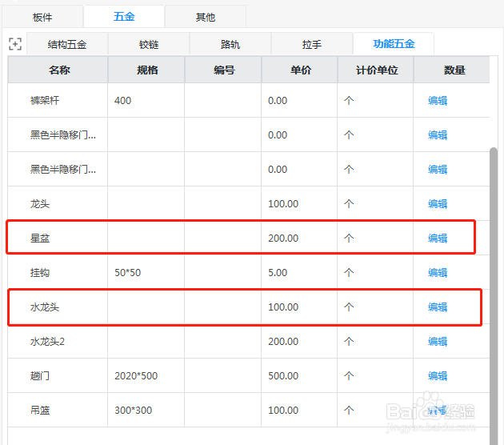
Task: Select the 裤架杆 name cell
Action: pos(58,100)
